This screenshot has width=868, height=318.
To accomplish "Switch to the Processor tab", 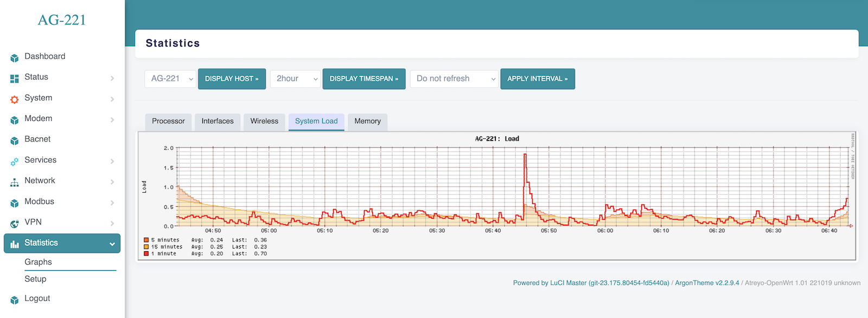I will (x=168, y=121).
